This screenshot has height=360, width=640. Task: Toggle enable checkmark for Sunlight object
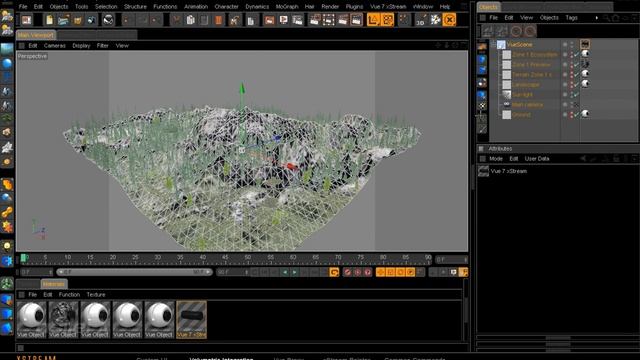pyautogui.click(x=576, y=95)
